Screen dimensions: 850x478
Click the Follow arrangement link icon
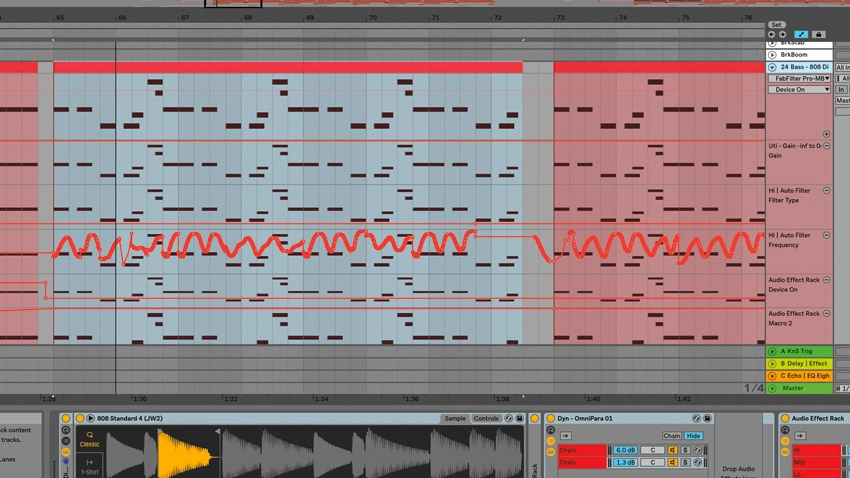click(x=801, y=34)
